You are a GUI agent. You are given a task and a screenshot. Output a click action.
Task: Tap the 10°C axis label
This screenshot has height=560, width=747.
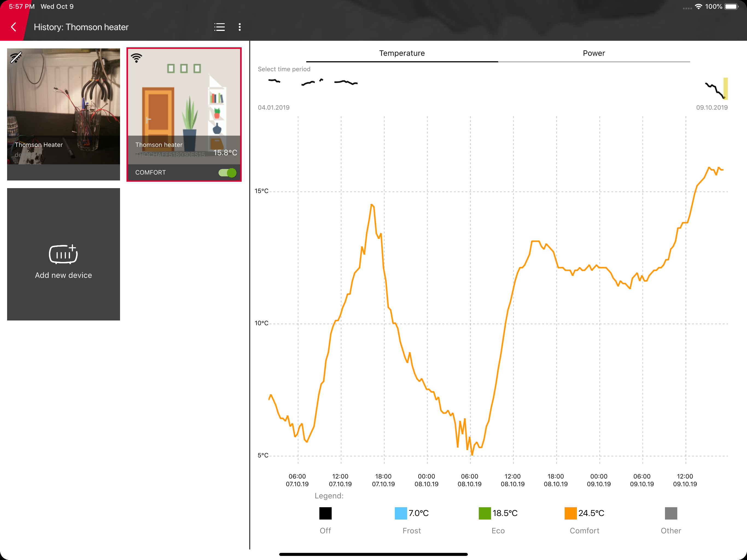tap(261, 323)
